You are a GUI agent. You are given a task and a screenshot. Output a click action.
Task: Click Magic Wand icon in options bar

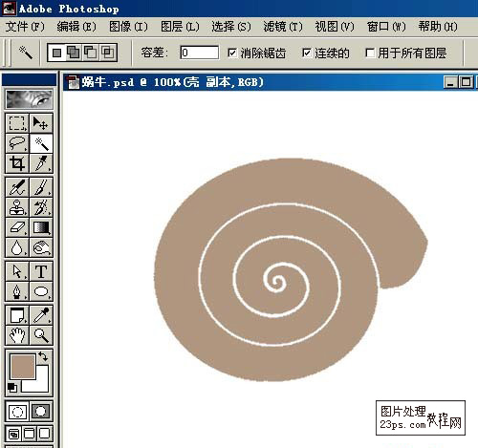click(26, 53)
